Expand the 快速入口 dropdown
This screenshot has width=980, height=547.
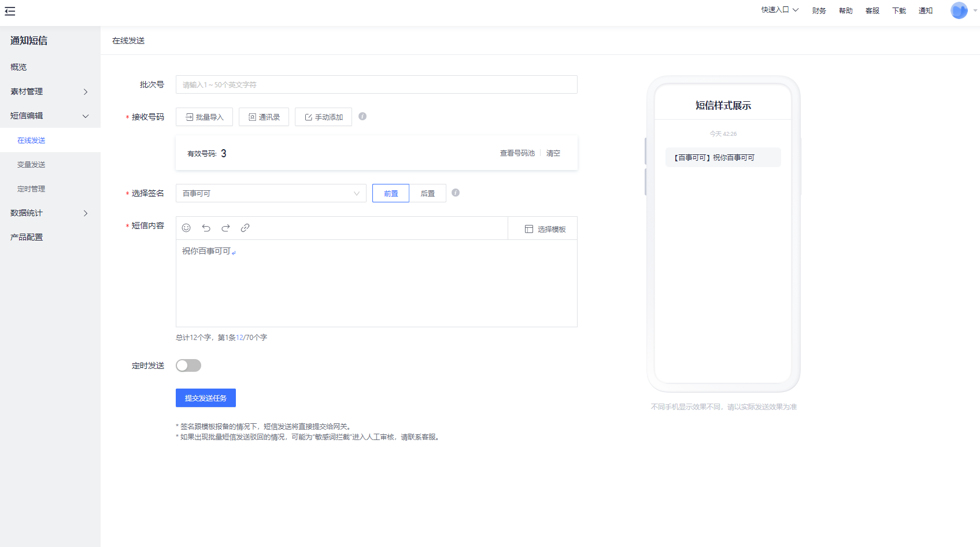(x=779, y=10)
